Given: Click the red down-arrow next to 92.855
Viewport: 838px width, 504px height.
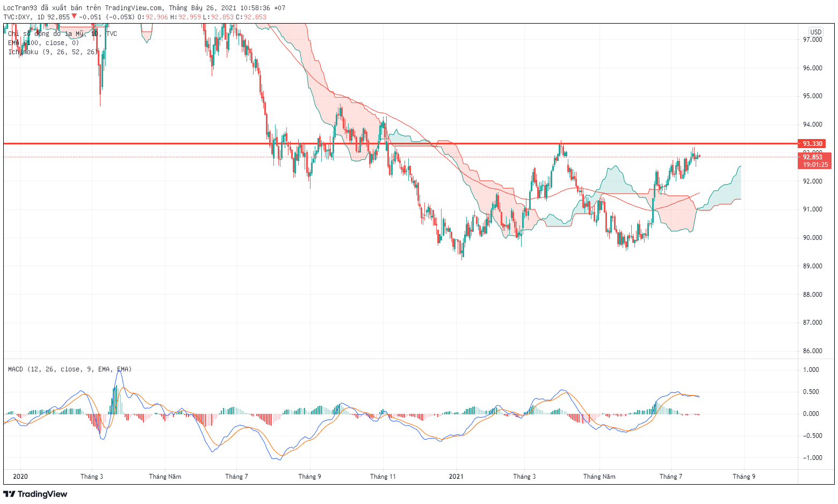Looking at the screenshot, I should coord(74,17).
